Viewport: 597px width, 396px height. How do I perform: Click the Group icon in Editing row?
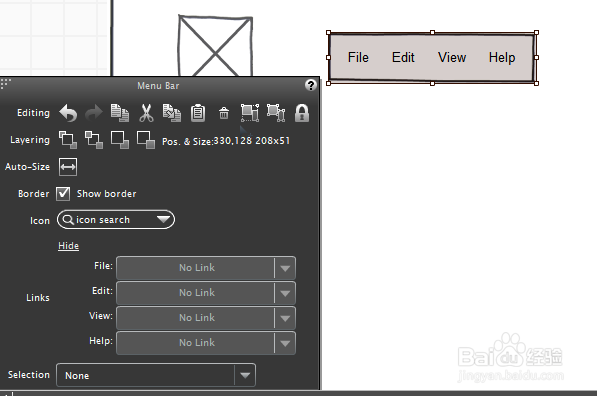[x=250, y=113]
